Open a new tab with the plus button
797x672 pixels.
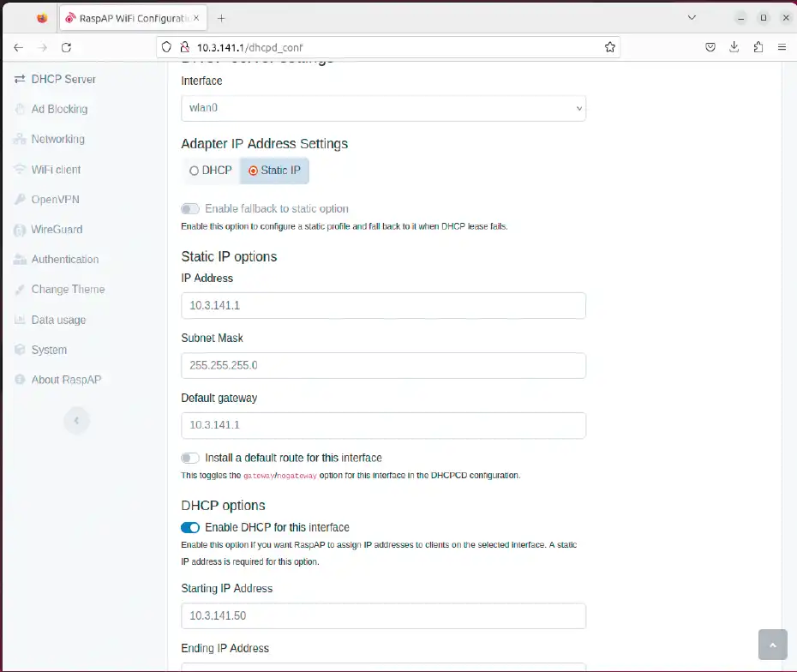[221, 18]
